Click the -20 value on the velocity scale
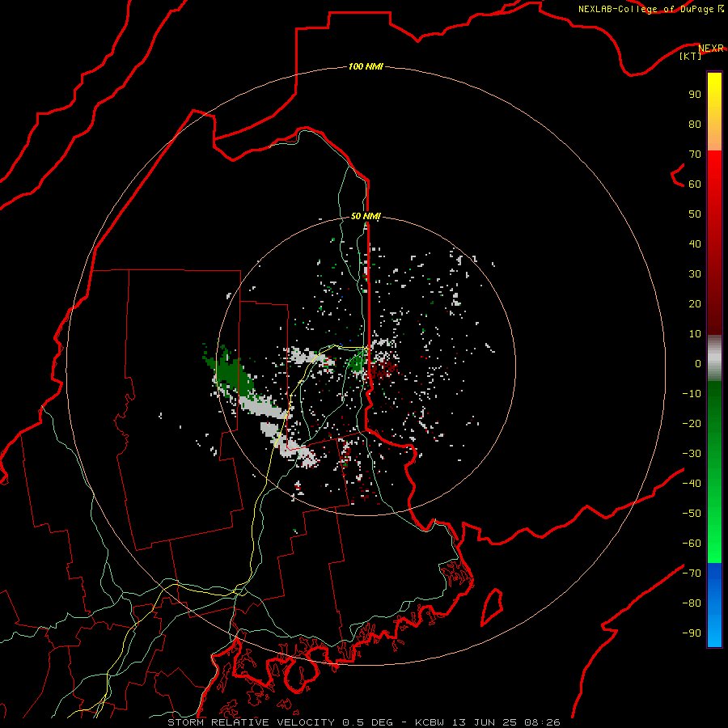 tap(692, 423)
